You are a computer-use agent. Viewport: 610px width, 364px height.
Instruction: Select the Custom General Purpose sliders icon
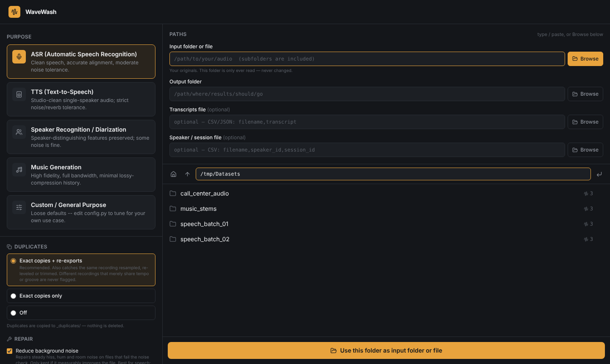click(19, 207)
